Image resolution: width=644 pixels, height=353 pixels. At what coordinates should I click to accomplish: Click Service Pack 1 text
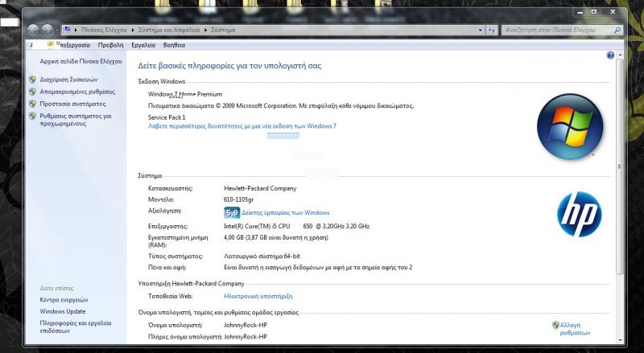point(167,117)
